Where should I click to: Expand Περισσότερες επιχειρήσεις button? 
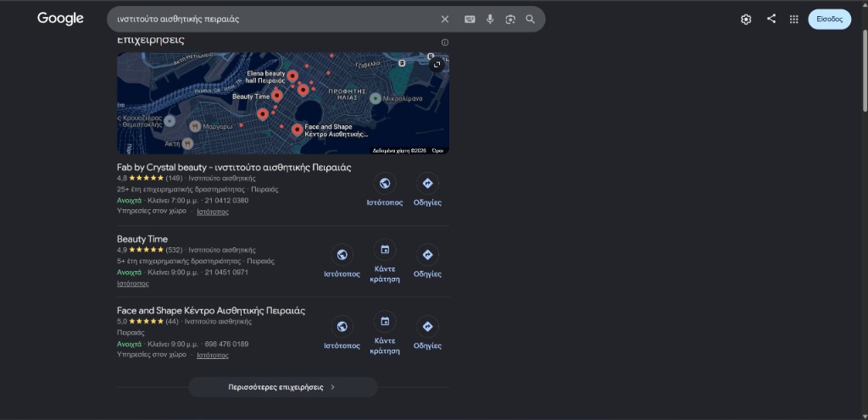click(283, 387)
